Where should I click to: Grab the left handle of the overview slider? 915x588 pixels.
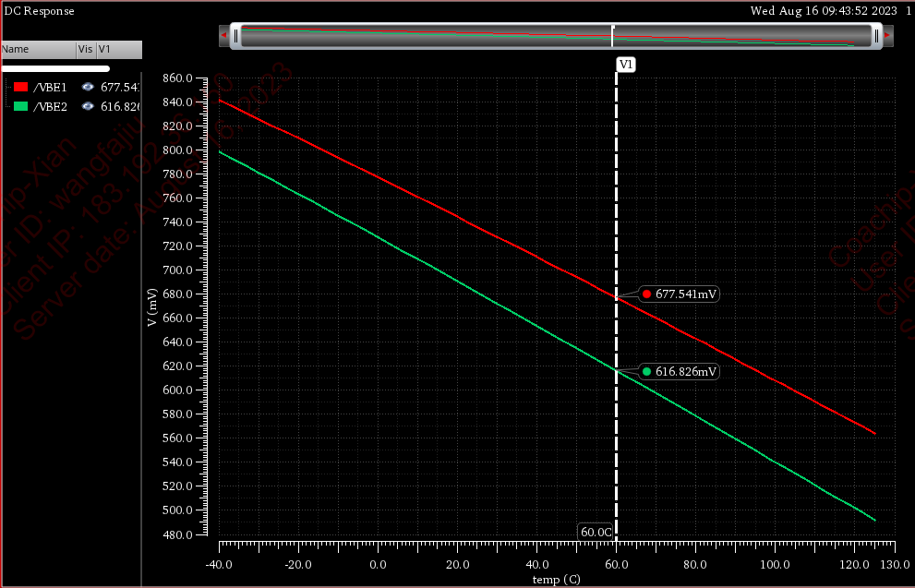click(x=235, y=35)
